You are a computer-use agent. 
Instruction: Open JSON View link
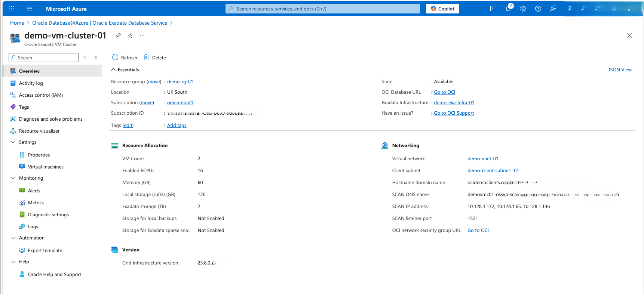coord(619,70)
